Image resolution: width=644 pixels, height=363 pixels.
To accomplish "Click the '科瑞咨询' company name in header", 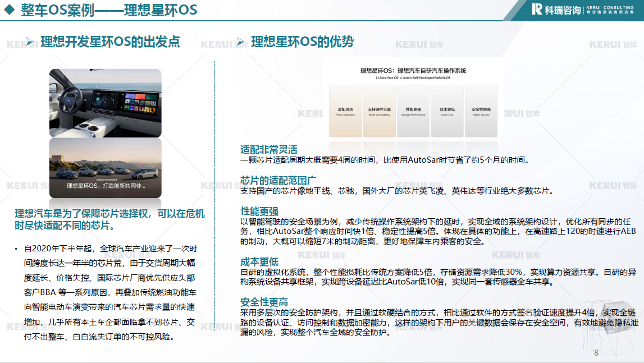I will pos(563,10).
